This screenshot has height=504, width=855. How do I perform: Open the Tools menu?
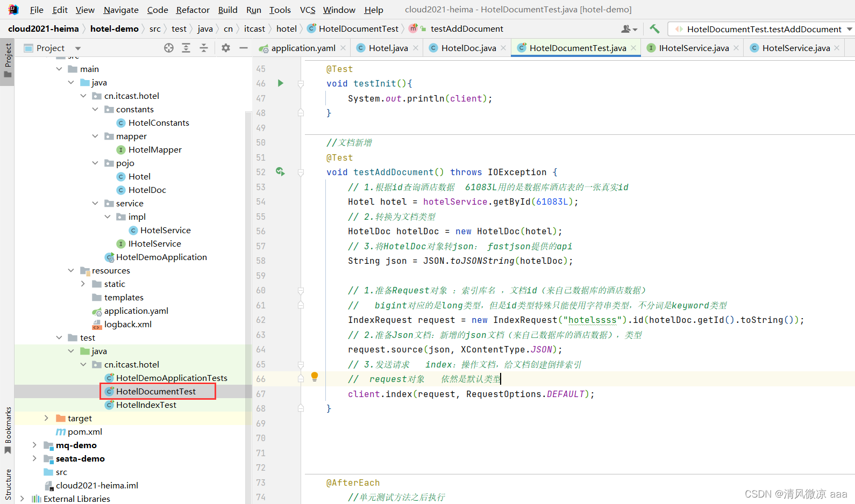tap(280, 10)
